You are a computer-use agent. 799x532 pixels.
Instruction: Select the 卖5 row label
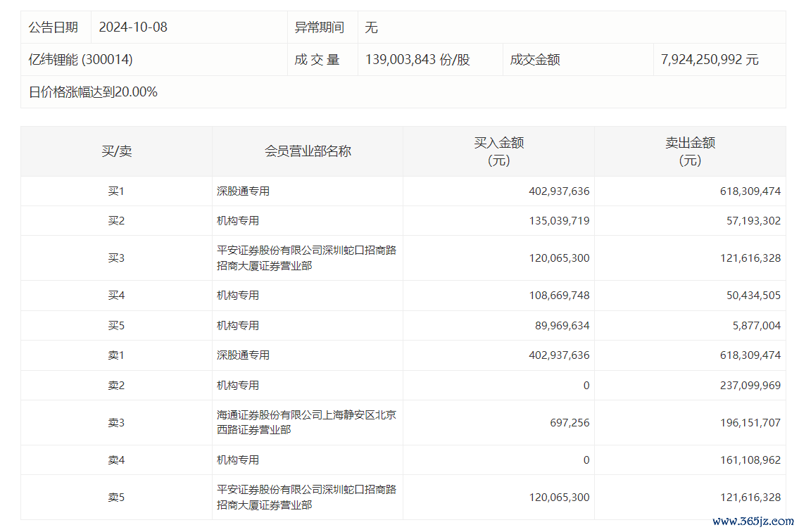click(x=116, y=497)
